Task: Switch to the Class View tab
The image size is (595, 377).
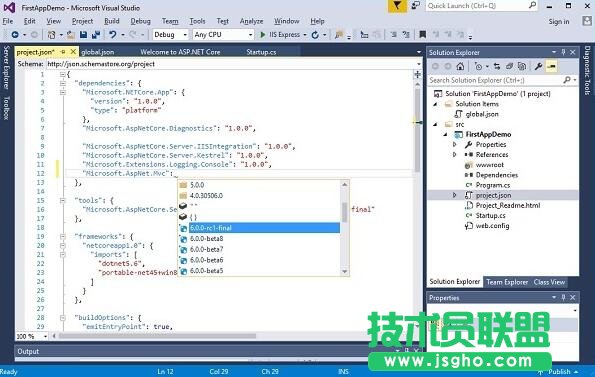Action: point(549,282)
